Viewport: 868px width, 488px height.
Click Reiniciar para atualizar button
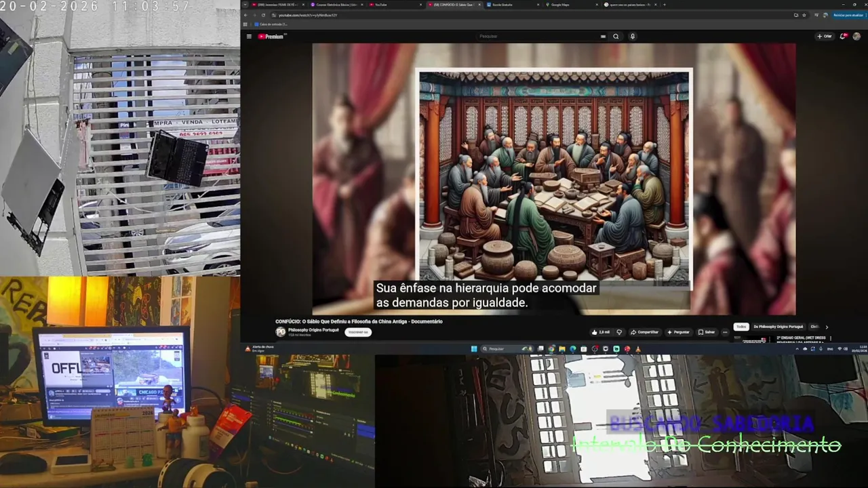pos(848,15)
